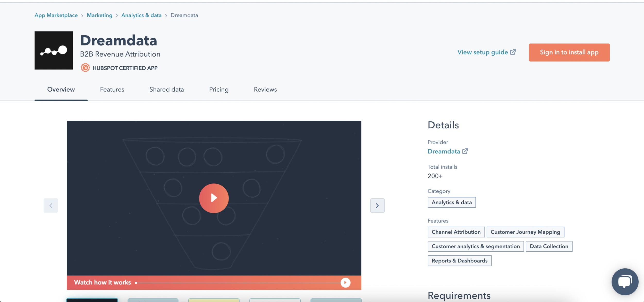Open the Marketing breadcrumb link
The width and height of the screenshot is (644, 302).
pos(99,15)
